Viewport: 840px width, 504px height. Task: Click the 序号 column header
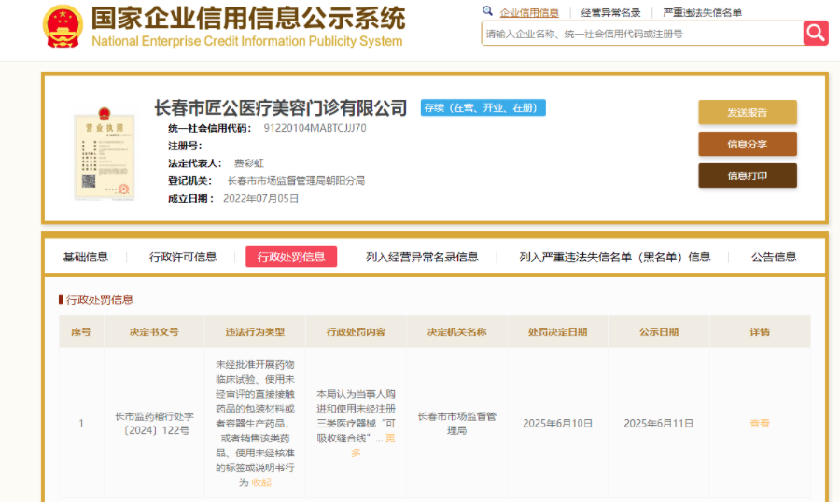(81, 332)
